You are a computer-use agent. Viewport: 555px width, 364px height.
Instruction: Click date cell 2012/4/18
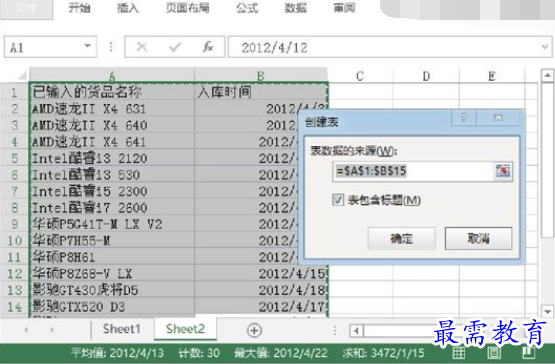261,290
